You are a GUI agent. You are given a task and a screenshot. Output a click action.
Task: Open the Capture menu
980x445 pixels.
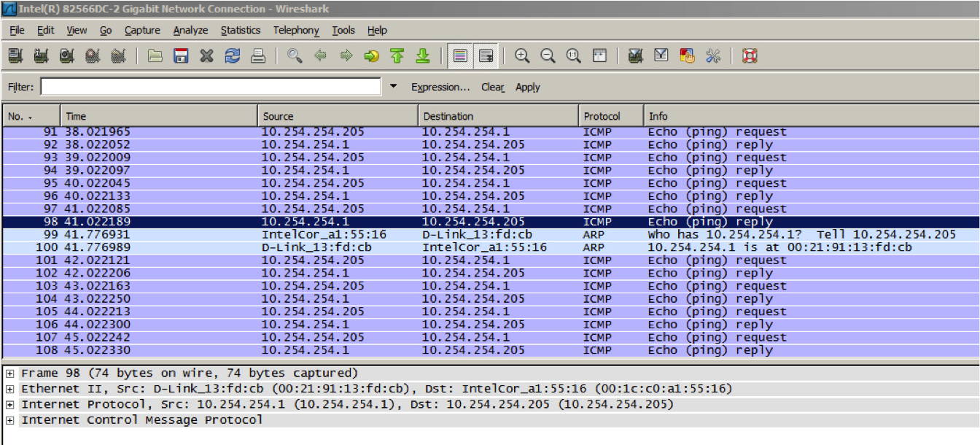click(x=142, y=30)
